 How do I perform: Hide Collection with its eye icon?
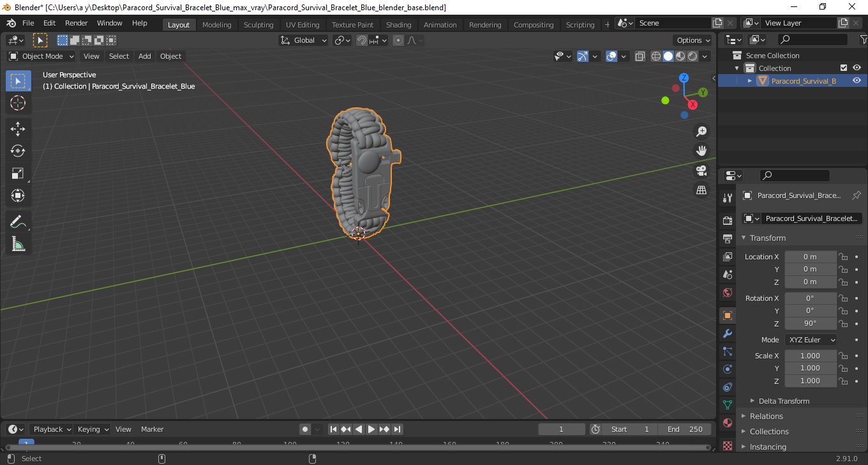[x=857, y=68]
